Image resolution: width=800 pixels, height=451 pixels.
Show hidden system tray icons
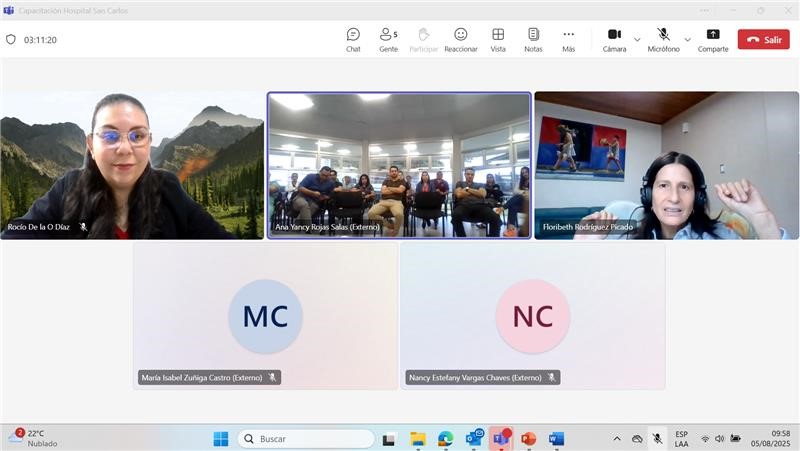pyautogui.click(x=617, y=438)
